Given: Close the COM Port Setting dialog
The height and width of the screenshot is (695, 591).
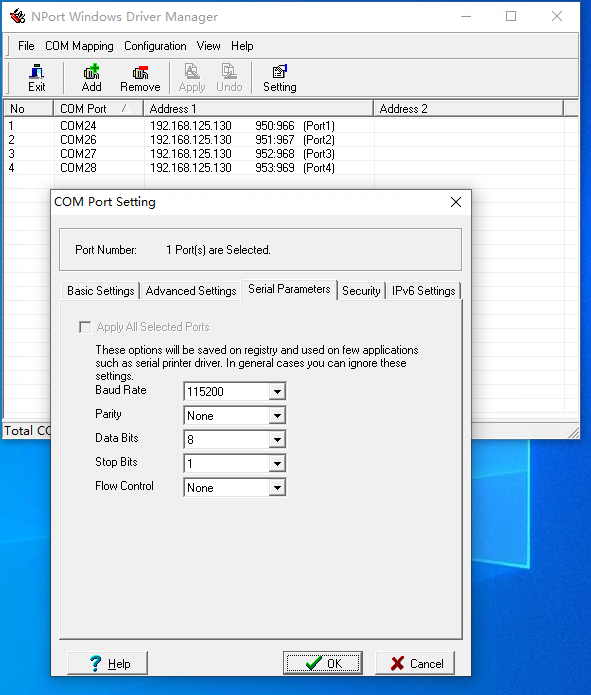Looking at the screenshot, I should 456,202.
